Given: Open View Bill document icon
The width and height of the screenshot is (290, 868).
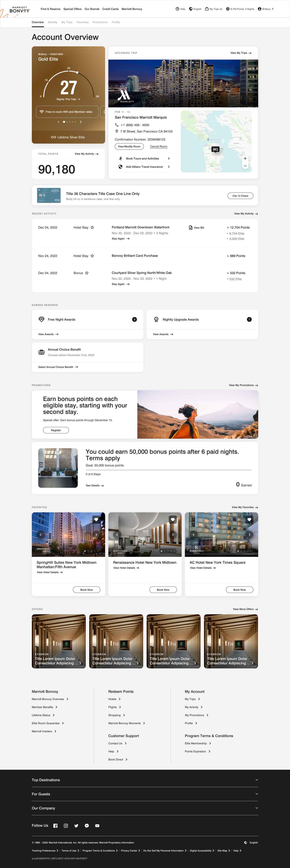Looking at the screenshot, I should [191, 228].
